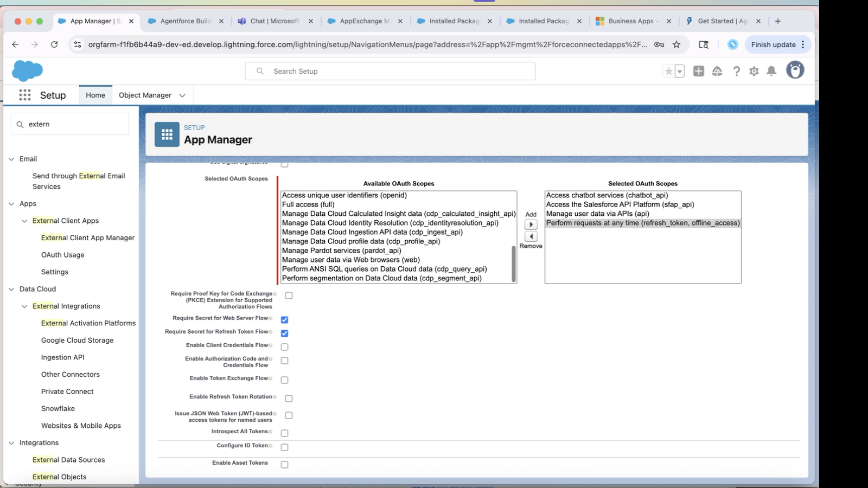Enable Token Exchange Flow checkbox
Image resolution: width=868 pixels, height=488 pixels.
point(284,380)
